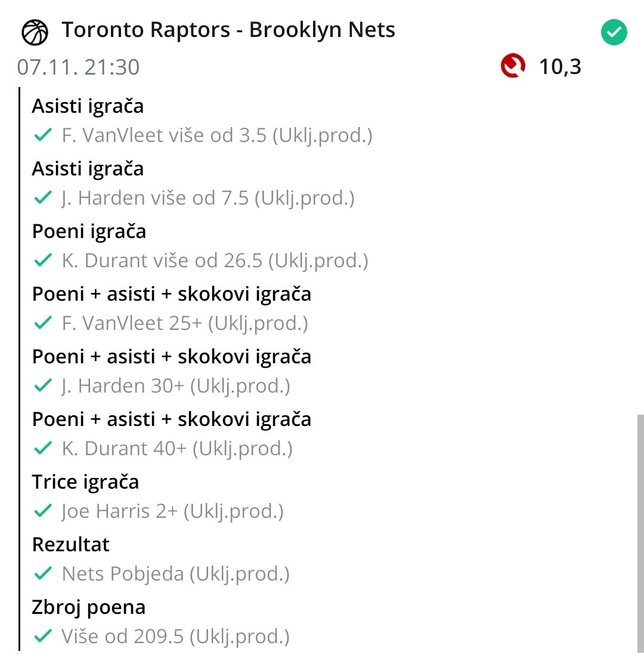This screenshot has width=644, height=670.
Task: Open Toronto Raptors - Brooklyn Nets match
Action: point(228,30)
